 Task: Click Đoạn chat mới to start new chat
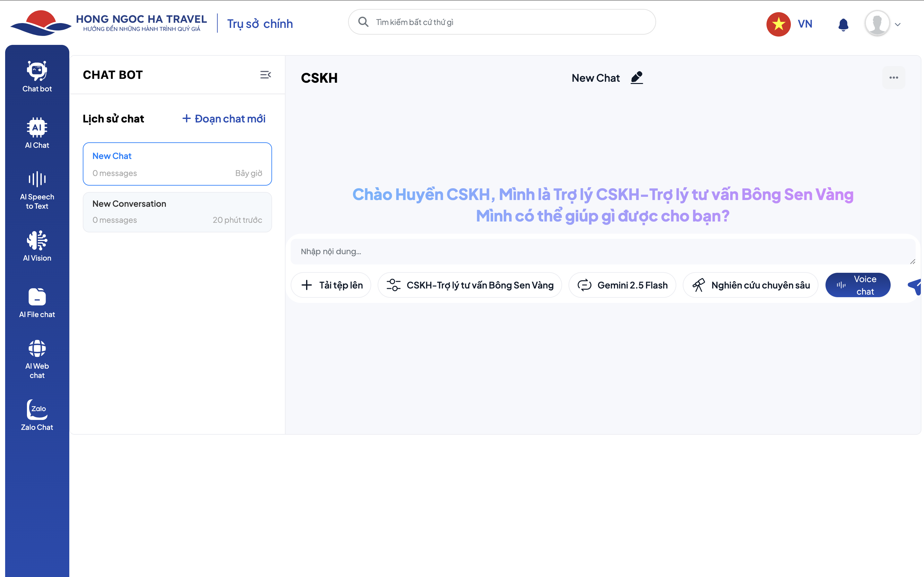click(224, 119)
